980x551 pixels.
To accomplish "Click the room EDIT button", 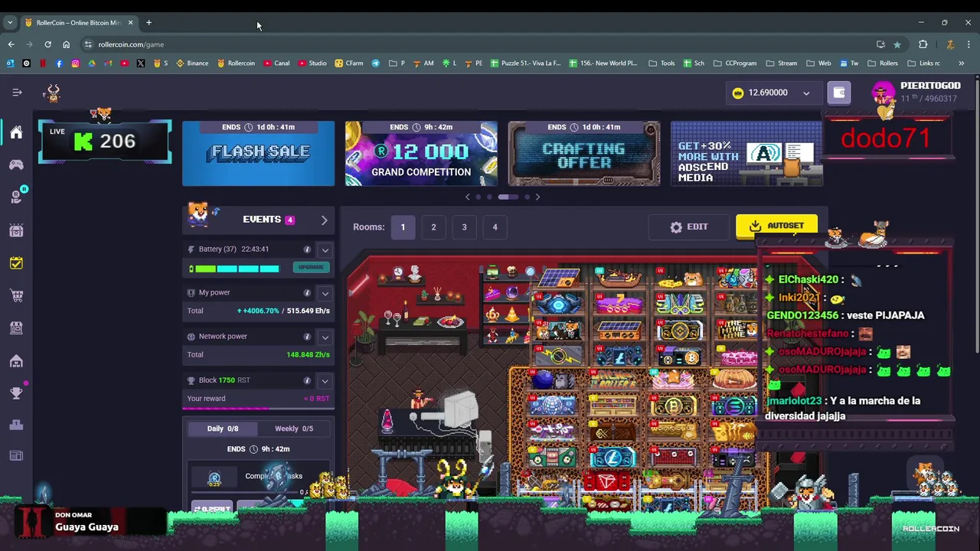I will (x=689, y=227).
